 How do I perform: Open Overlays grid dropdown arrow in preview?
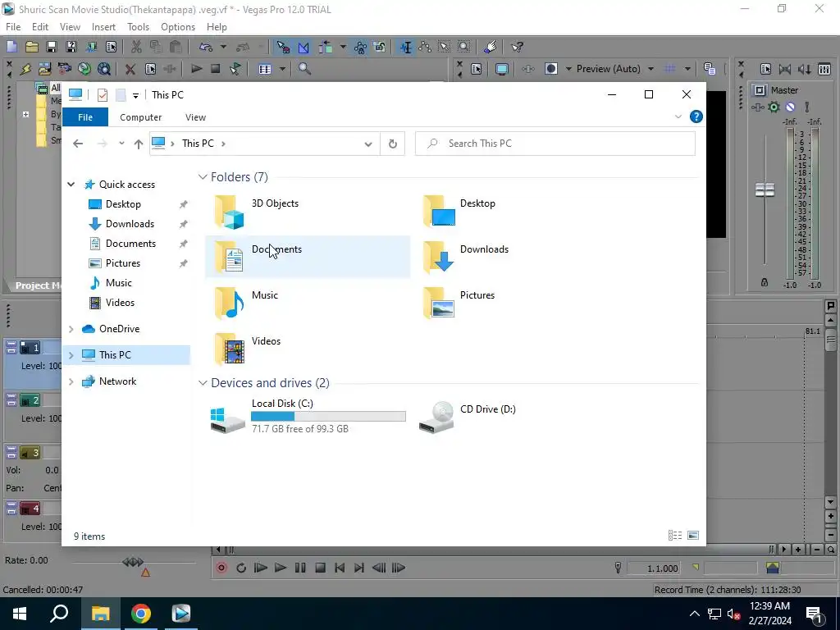click(x=687, y=69)
